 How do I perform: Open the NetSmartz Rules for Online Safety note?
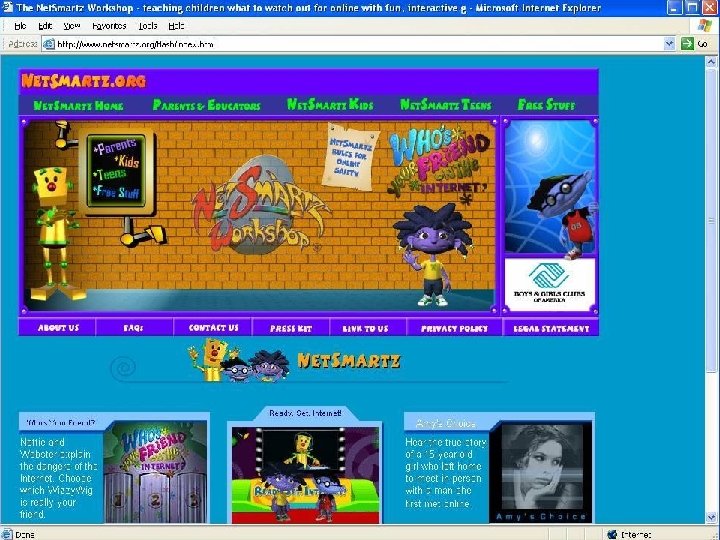(350, 157)
